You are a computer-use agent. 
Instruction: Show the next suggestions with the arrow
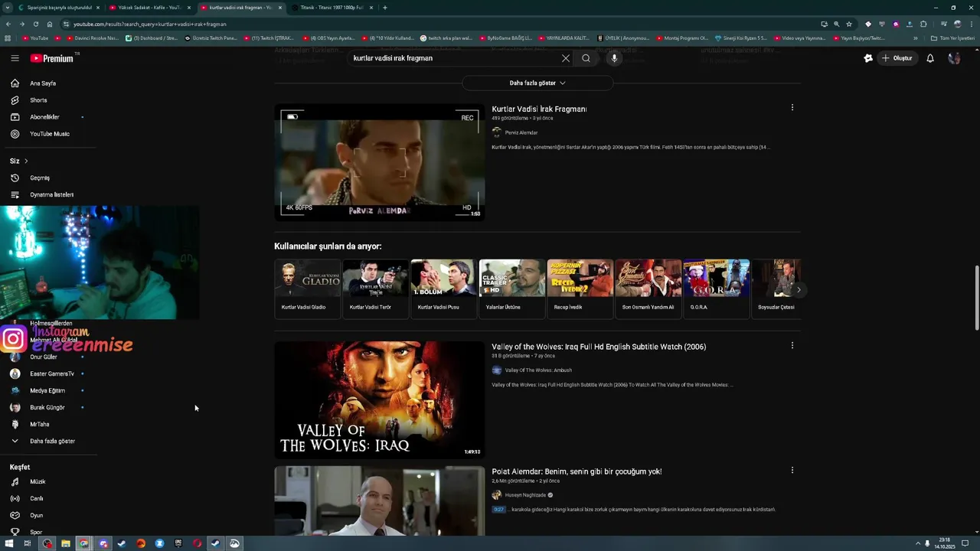799,290
